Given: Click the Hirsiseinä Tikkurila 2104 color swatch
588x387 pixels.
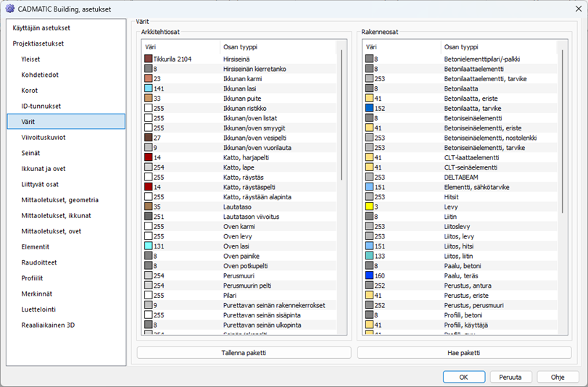Looking at the screenshot, I should pyautogui.click(x=149, y=59).
